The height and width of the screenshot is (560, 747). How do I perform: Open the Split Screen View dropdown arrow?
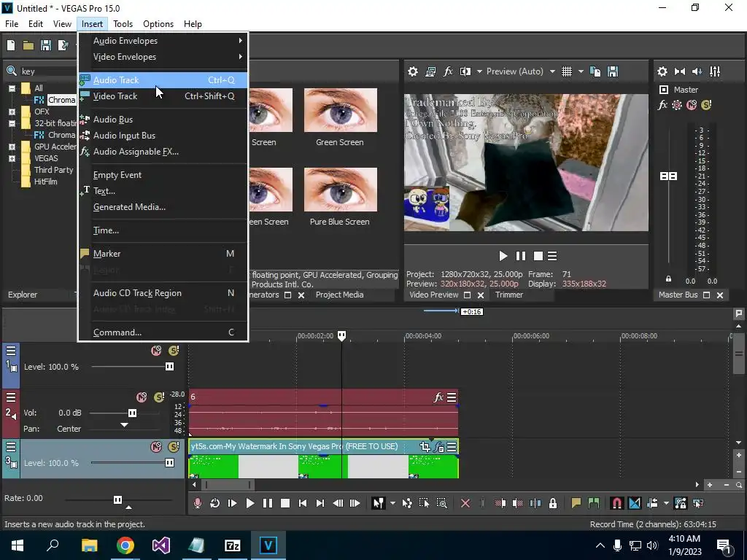[x=479, y=71]
